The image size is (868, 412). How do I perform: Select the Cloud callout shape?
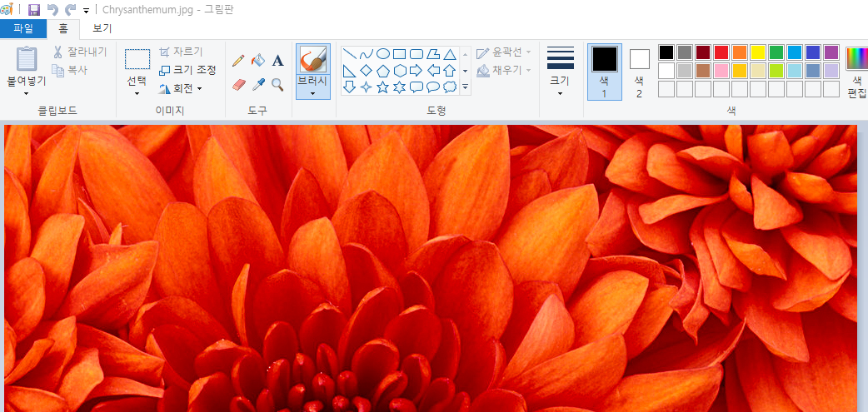(x=450, y=87)
